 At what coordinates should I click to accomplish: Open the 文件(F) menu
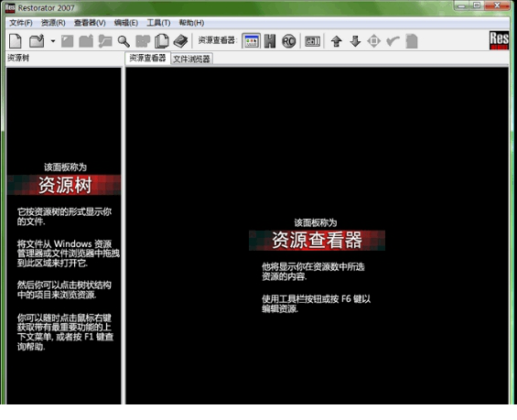coord(21,23)
